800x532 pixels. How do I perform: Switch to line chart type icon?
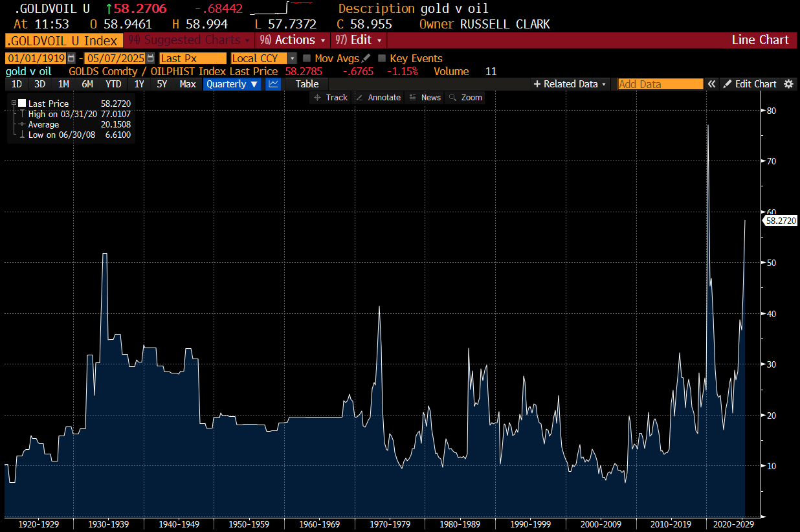point(273,83)
